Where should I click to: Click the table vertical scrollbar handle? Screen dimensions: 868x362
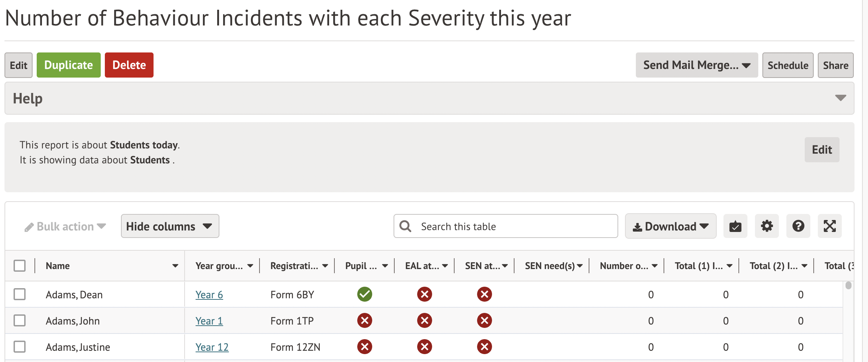coord(848,286)
